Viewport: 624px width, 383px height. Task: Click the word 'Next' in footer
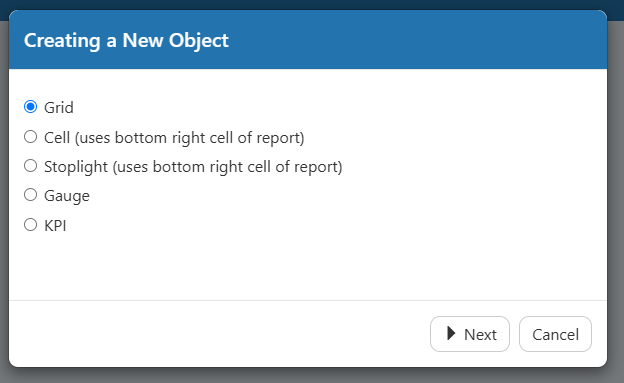(480, 335)
